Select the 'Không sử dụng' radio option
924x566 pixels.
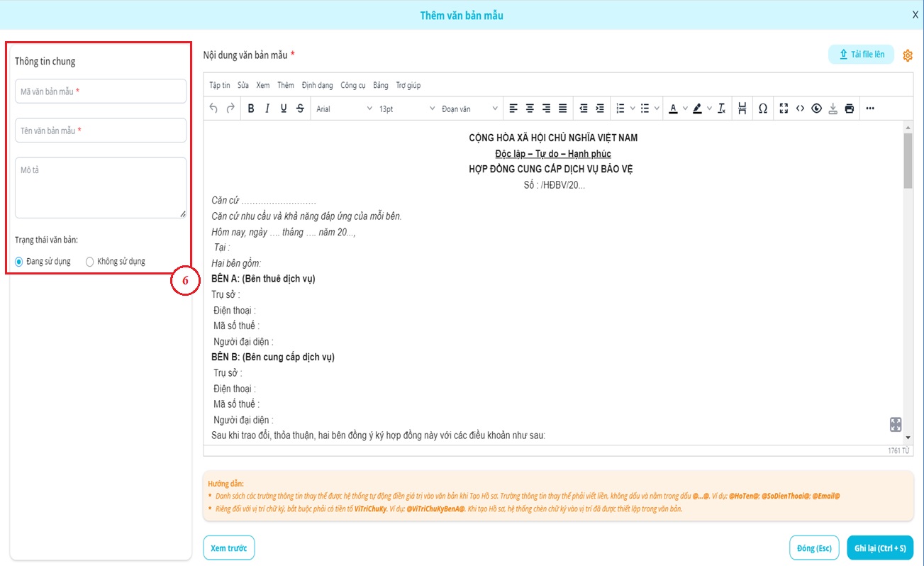click(89, 262)
